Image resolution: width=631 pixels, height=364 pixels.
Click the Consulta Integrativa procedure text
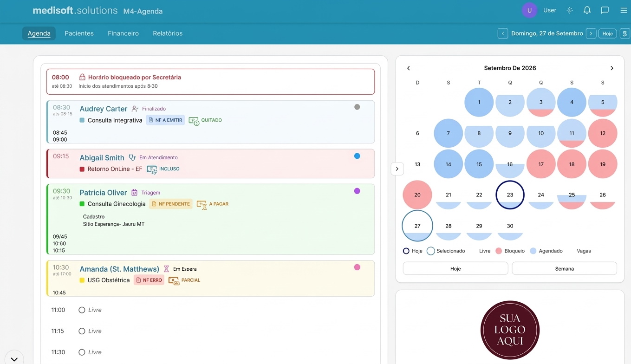pos(115,120)
